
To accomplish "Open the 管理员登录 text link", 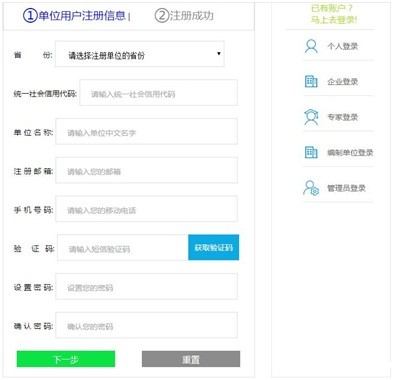I will click(346, 188).
